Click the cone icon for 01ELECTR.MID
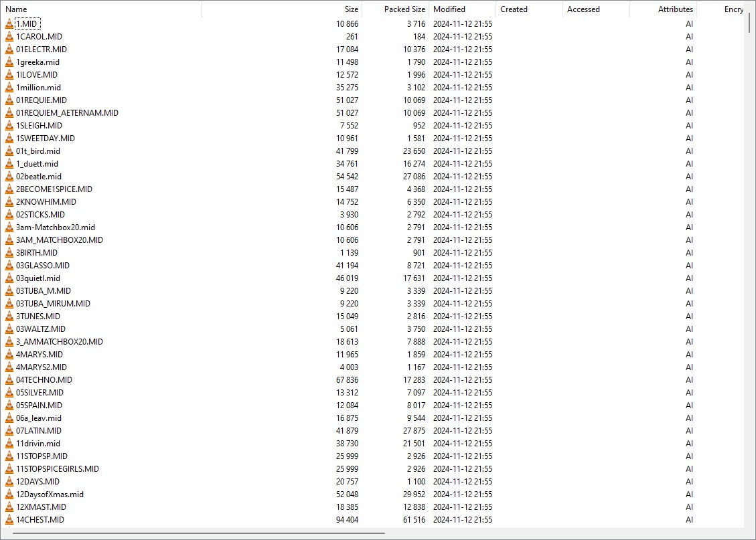Screen dimensions: 756x540 click(x=9, y=49)
